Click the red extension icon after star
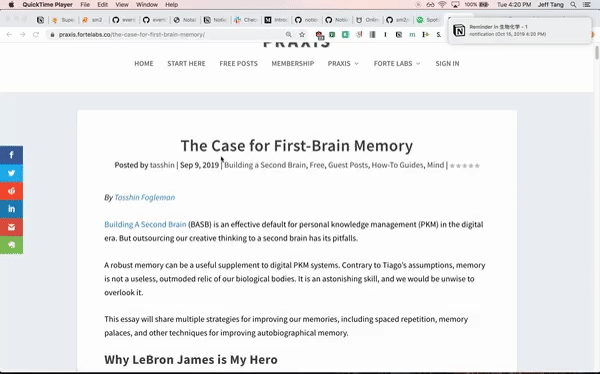600x374 pixels. tap(320, 35)
